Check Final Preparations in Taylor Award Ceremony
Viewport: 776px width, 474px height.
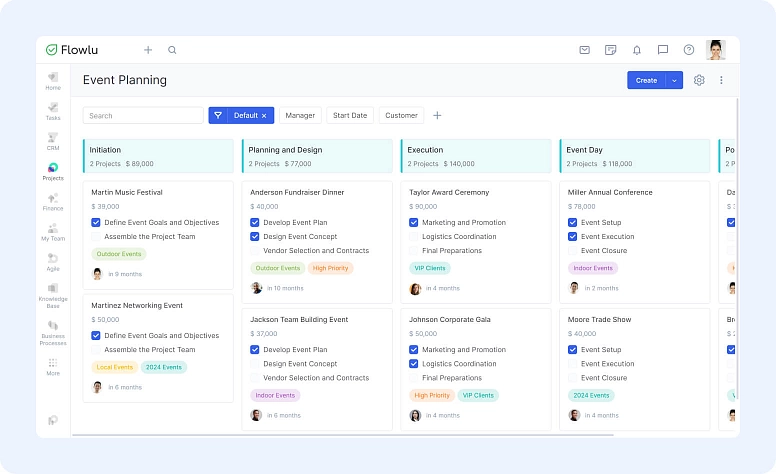point(414,251)
